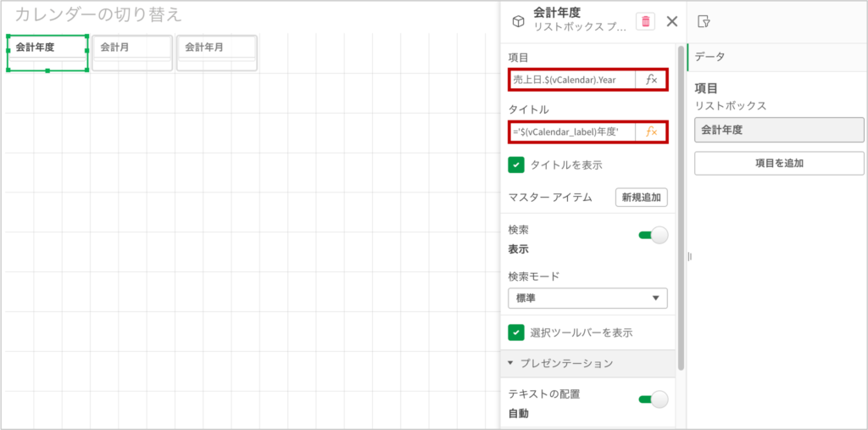Toggle the 検索 switch off

653,235
